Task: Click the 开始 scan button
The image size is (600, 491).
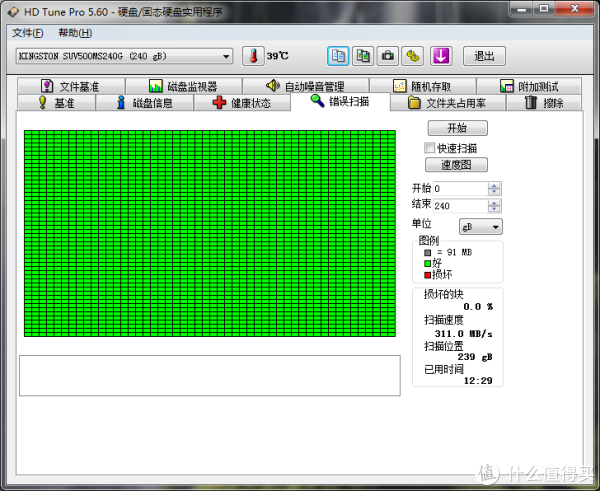Action: pyautogui.click(x=458, y=128)
